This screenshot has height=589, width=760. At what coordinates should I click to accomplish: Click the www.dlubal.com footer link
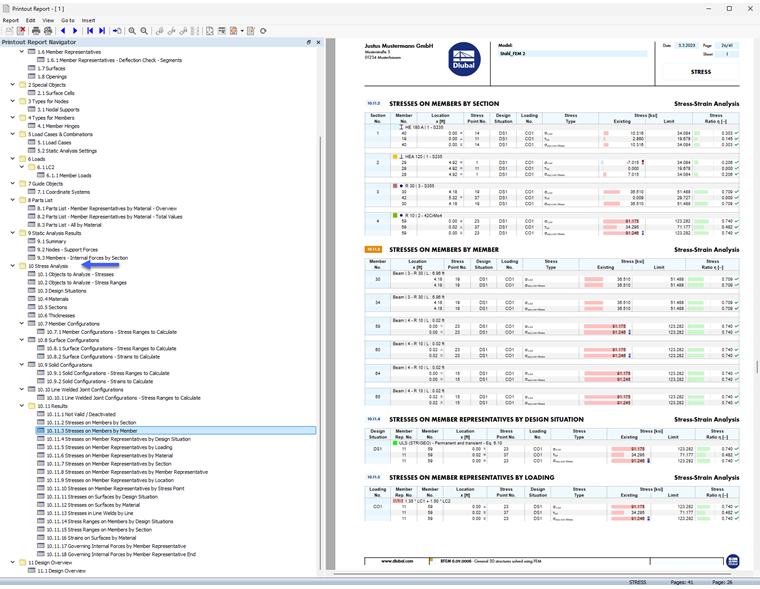(397, 561)
